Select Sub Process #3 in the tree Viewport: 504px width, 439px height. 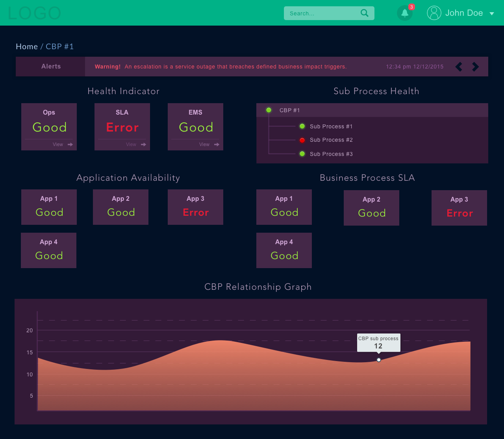point(331,154)
